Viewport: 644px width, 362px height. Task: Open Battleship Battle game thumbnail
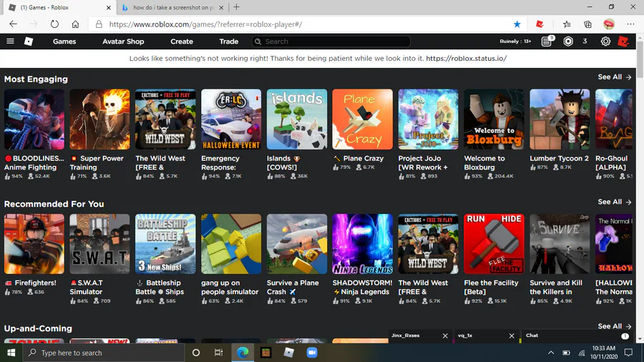coord(165,244)
